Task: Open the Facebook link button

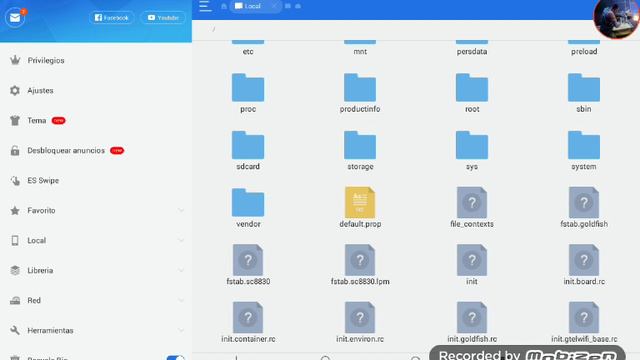Action: tap(111, 18)
